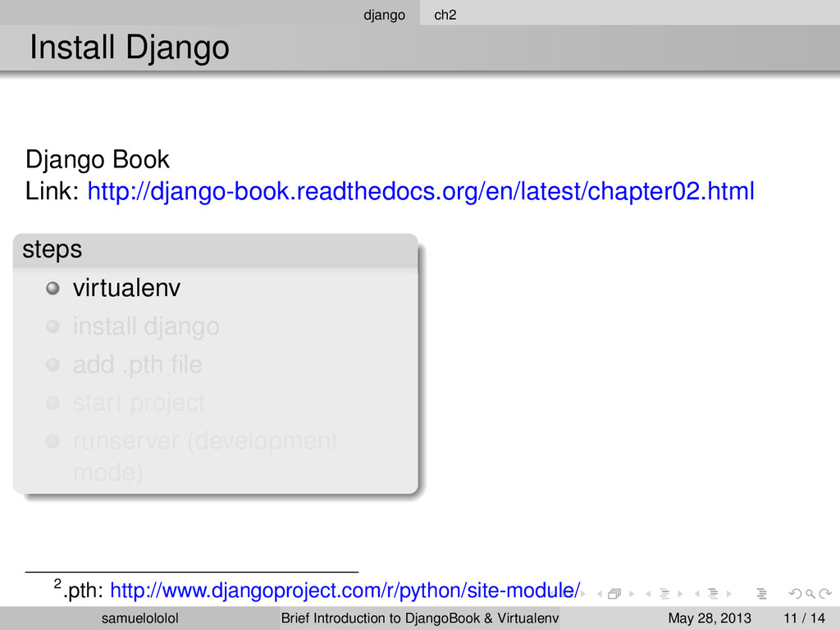Click the bullet marker next to virtualenv
The image size is (840, 630).
click(52, 288)
